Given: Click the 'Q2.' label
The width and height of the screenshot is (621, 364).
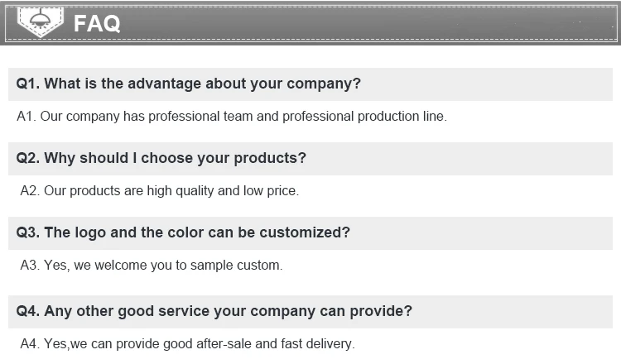Looking at the screenshot, I should [x=27, y=158].
